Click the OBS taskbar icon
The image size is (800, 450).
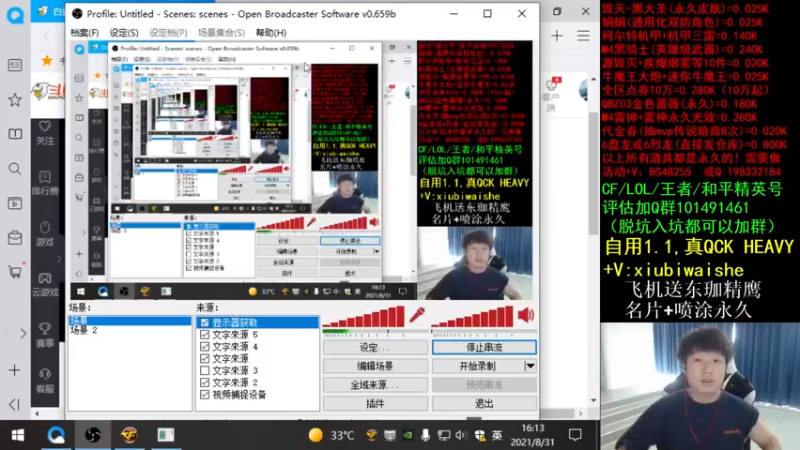[x=92, y=435]
